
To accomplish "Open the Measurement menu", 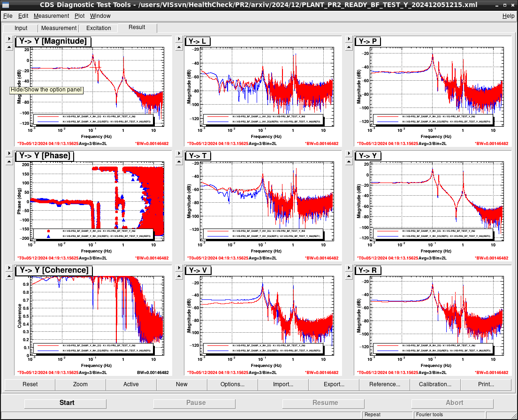I will coord(51,16).
